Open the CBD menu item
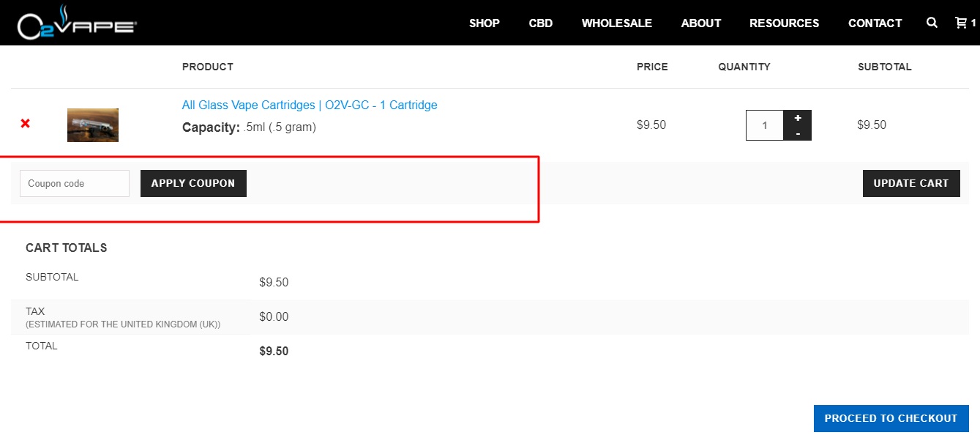 541,23
